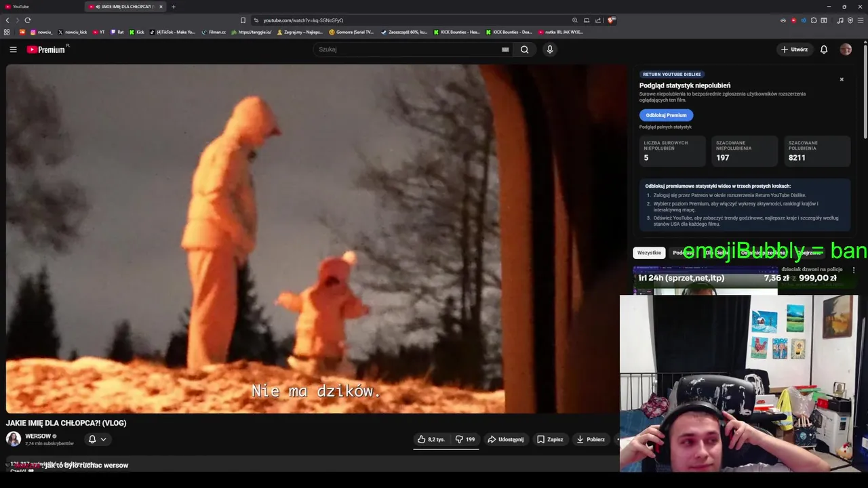Screen dimensions: 868x488
Task: Start voice search with microphone icon
Action: [550, 49]
